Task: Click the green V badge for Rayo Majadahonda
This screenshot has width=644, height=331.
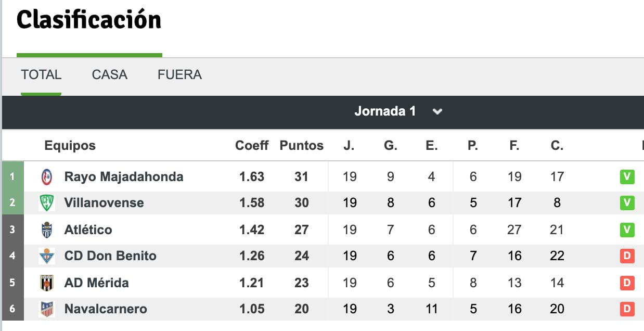Action: [627, 177]
